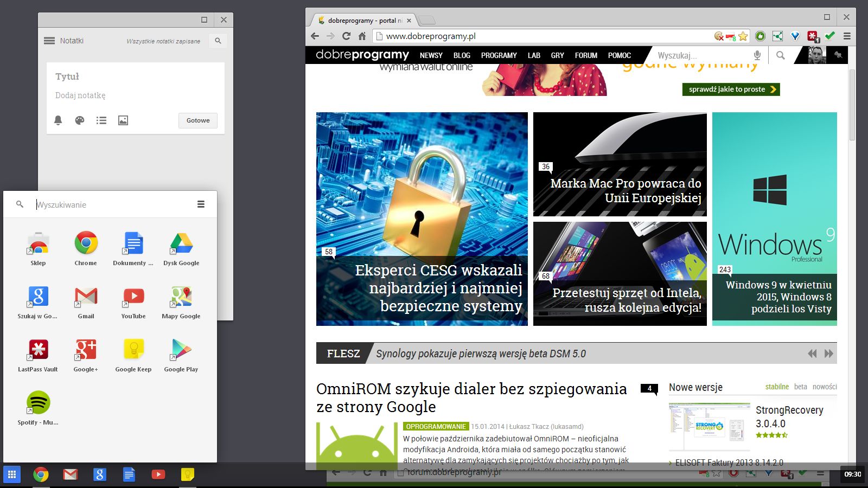This screenshot has height=488, width=868.
Task: Select the dobreprogramy browser tab
Action: pos(363,21)
